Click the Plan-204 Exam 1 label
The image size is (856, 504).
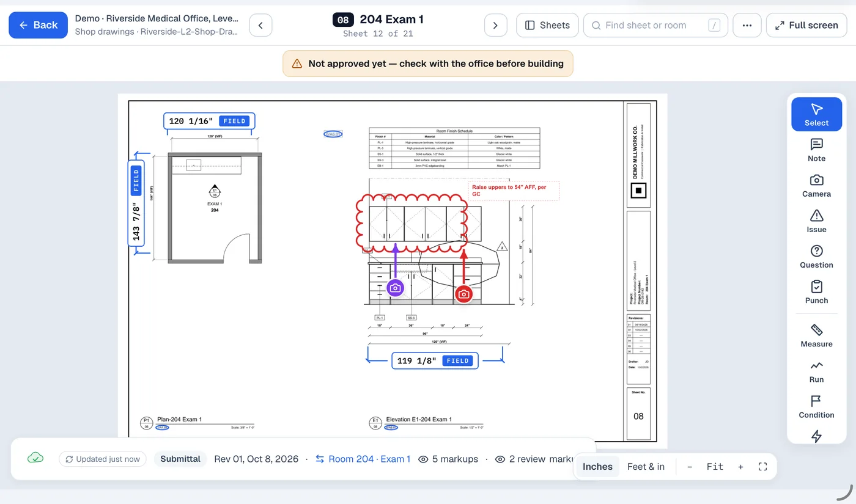coord(179,420)
